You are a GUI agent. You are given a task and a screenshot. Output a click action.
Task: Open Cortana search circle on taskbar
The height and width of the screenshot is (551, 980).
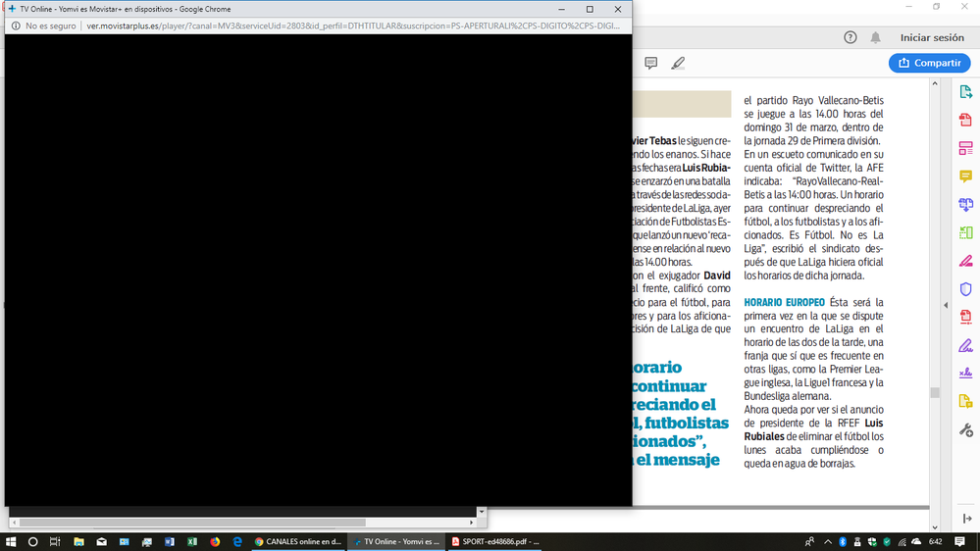click(x=33, y=541)
